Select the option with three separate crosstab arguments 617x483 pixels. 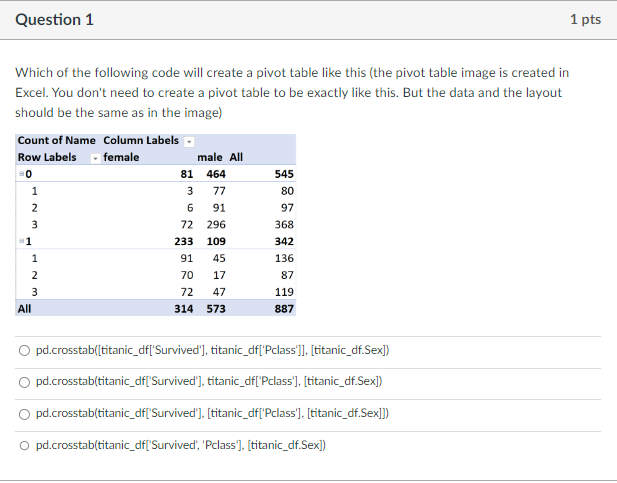click(24, 382)
